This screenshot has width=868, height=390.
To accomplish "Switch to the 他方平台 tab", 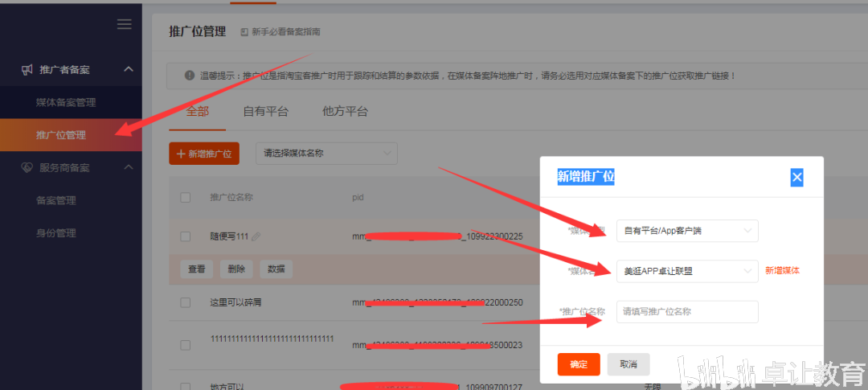I will click(x=345, y=111).
